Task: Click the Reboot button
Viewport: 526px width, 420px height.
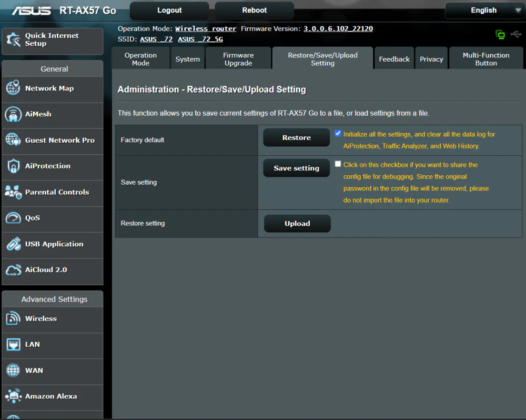Action: [x=254, y=11]
